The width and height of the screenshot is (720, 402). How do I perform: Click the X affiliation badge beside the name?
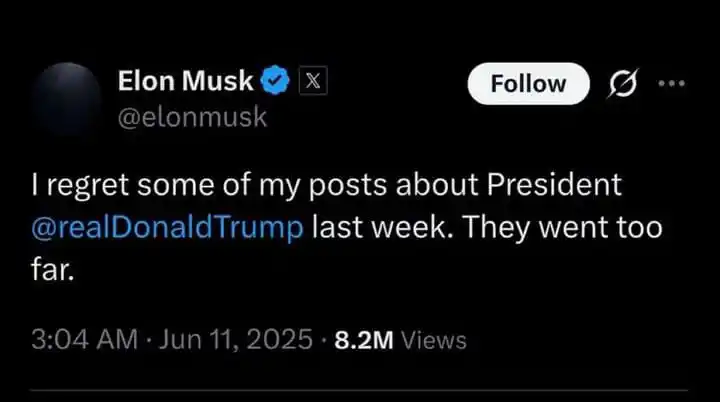tap(311, 81)
